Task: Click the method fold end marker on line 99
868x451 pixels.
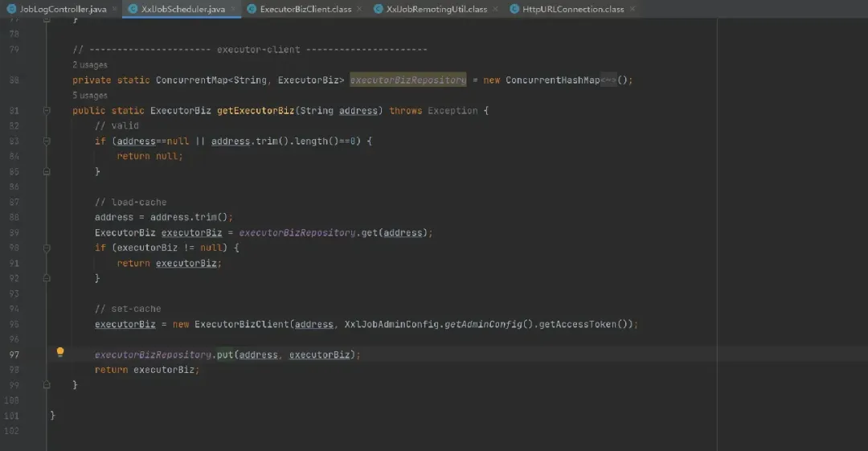Action: coord(47,385)
